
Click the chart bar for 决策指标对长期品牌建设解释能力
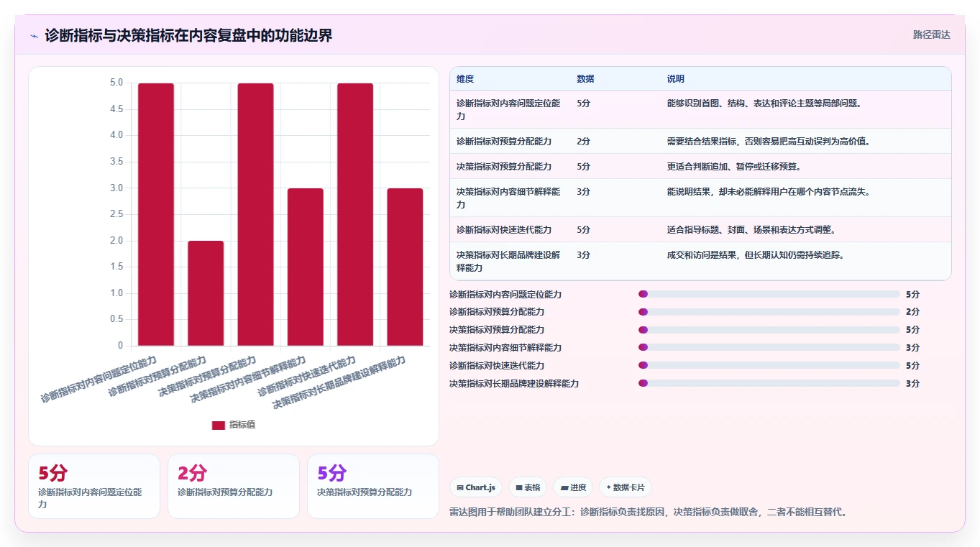pyautogui.click(x=405, y=267)
